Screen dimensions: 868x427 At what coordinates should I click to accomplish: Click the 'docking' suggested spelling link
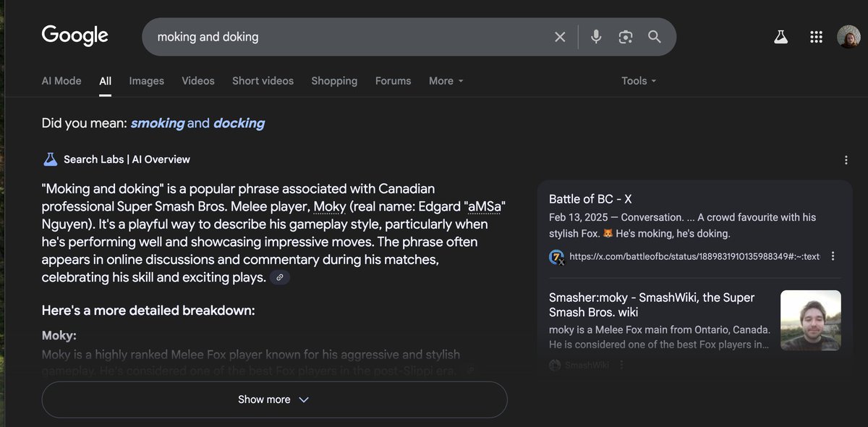coord(239,123)
